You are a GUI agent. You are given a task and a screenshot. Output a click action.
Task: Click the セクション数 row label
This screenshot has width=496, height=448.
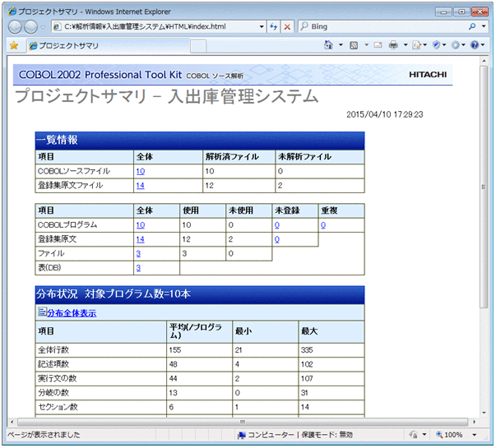[58, 407]
